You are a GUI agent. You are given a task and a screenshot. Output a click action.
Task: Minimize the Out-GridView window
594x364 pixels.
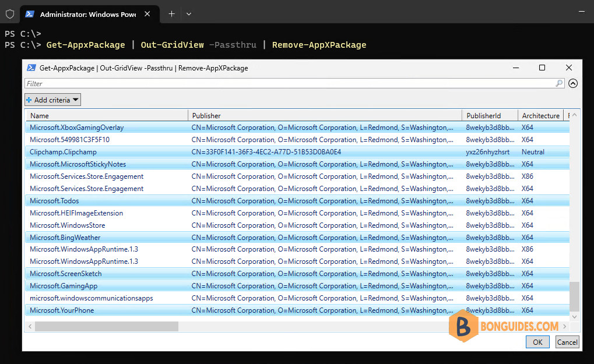pos(515,68)
